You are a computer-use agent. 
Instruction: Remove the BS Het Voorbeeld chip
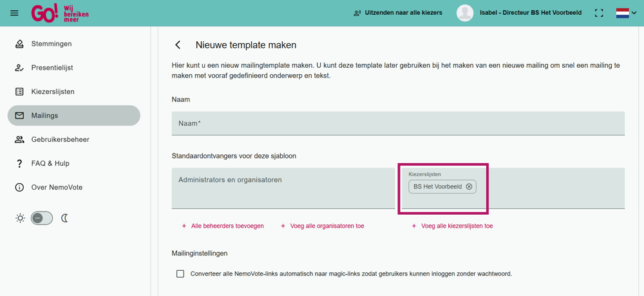469,187
